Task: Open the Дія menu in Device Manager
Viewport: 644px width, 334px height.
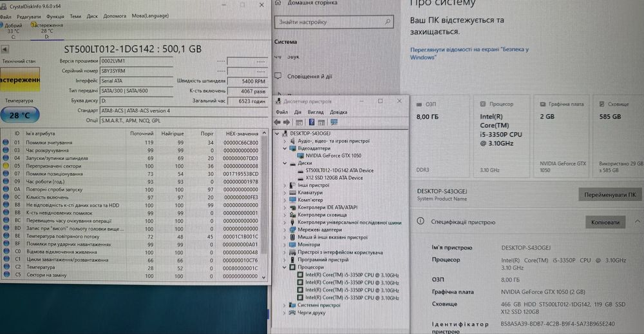Action: [x=298, y=112]
